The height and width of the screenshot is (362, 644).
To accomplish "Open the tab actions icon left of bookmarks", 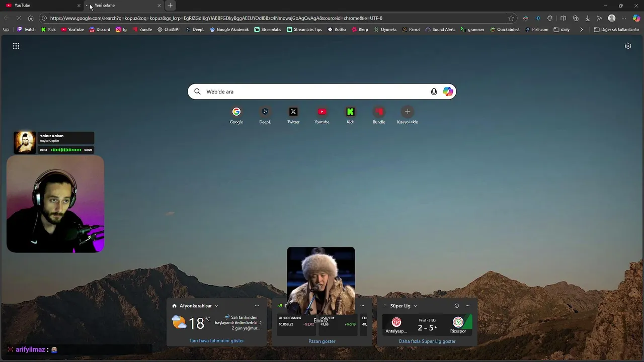I will [x=6, y=29].
